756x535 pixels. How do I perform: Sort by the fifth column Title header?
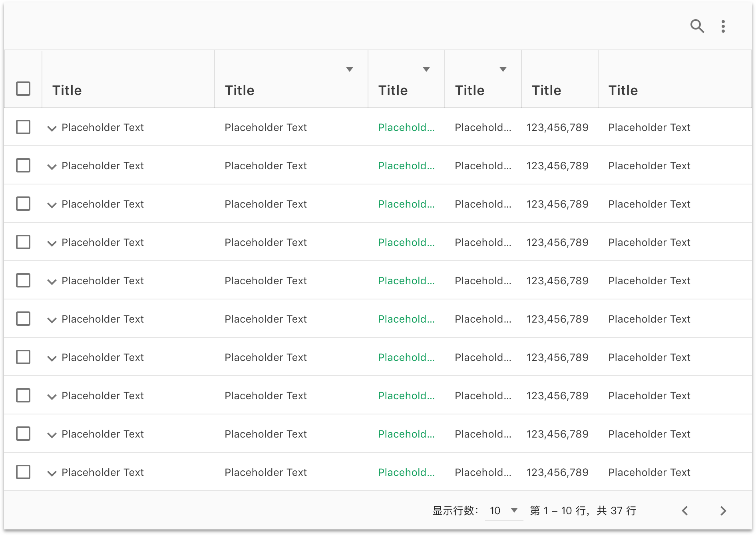click(546, 90)
